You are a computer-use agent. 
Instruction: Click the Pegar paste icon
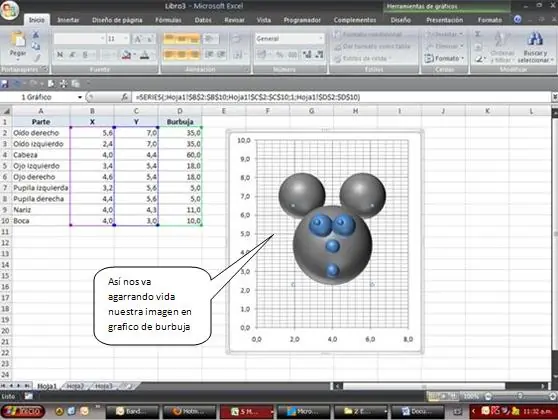pos(18,40)
